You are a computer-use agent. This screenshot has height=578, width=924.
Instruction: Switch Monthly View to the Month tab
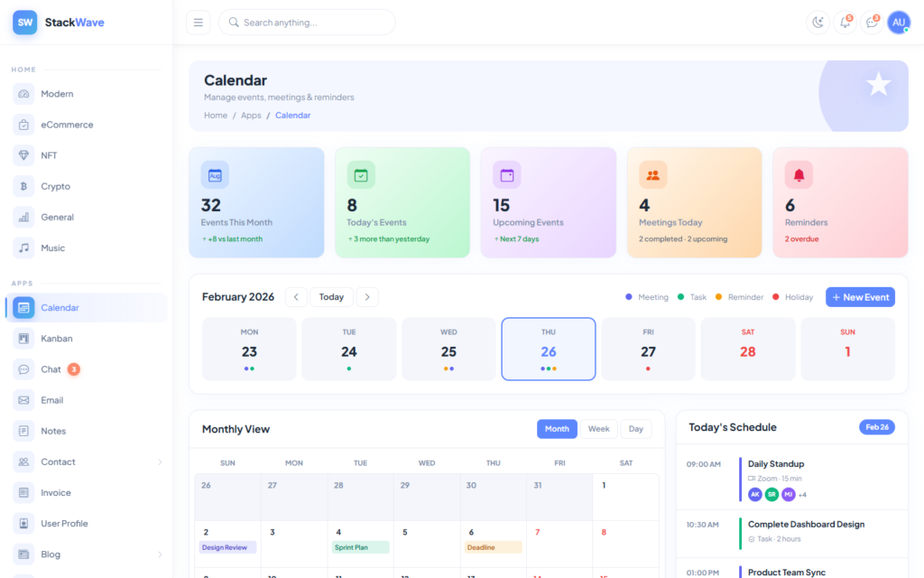[557, 429]
